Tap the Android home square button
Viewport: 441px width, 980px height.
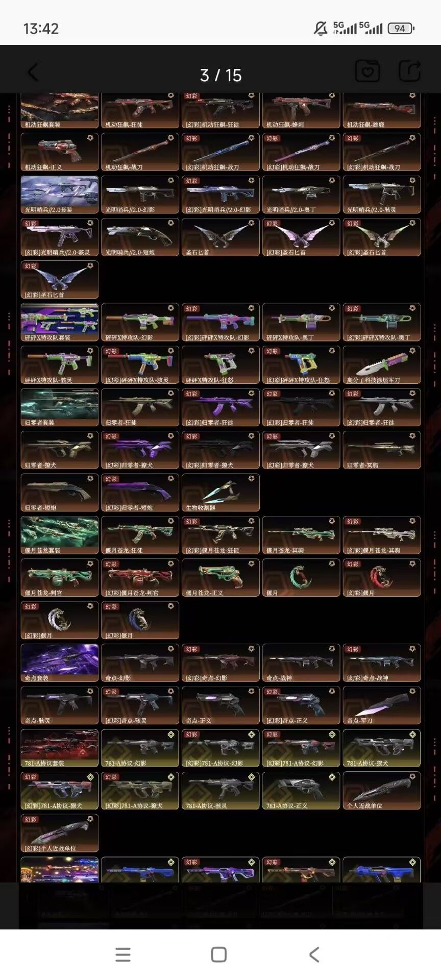pos(219,954)
